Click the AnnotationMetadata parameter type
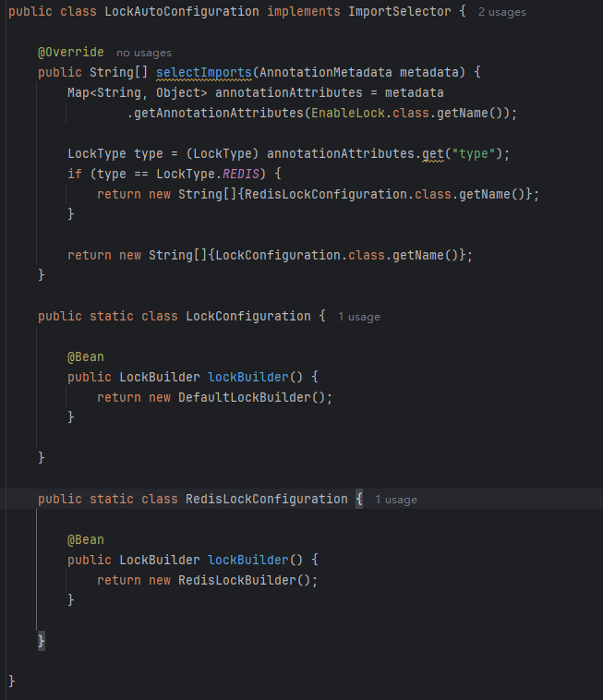The width and height of the screenshot is (603, 700). [325, 72]
